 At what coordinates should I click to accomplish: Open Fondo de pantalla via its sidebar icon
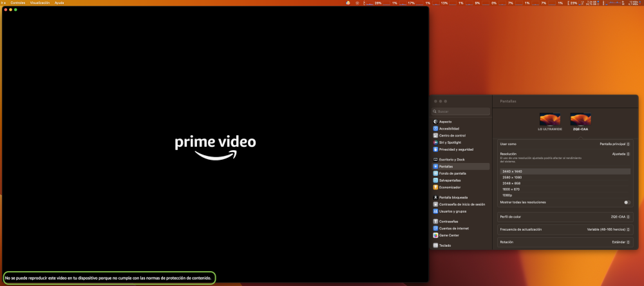click(x=435, y=173)
